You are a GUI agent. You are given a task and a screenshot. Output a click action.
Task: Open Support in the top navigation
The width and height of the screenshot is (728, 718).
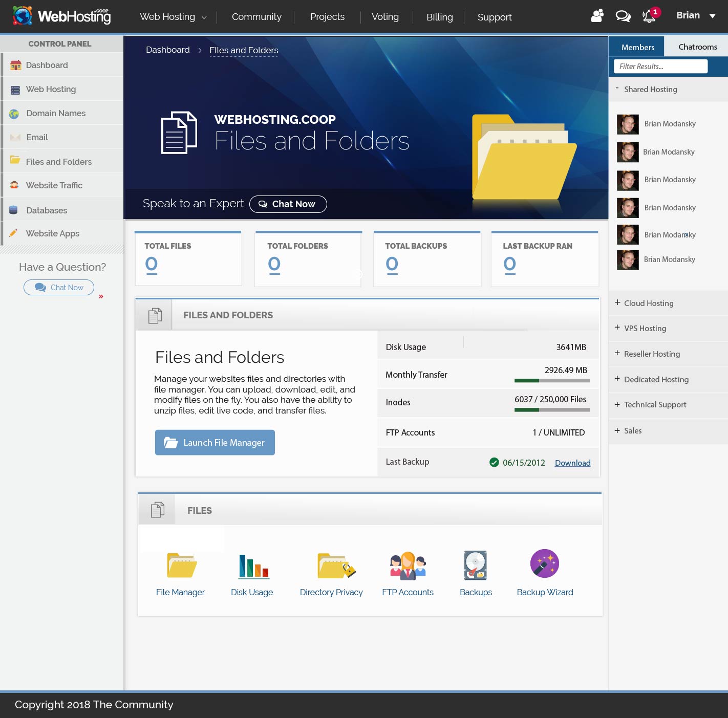click(495, 17)
